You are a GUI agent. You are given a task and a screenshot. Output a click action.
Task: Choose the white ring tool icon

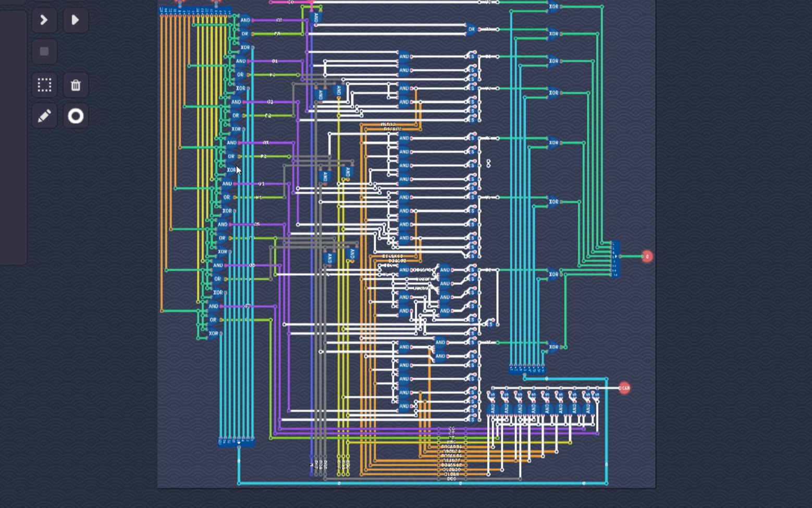76,116
